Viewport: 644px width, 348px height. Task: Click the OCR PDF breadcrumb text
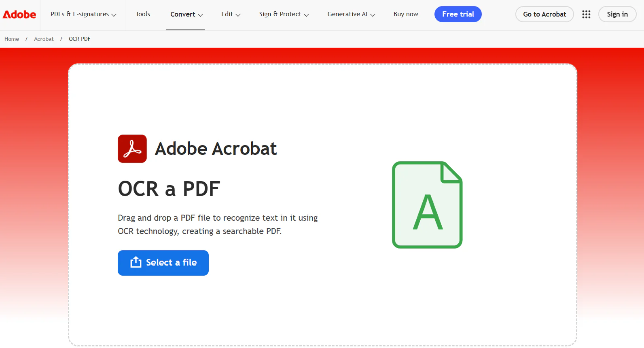[80, 39]
